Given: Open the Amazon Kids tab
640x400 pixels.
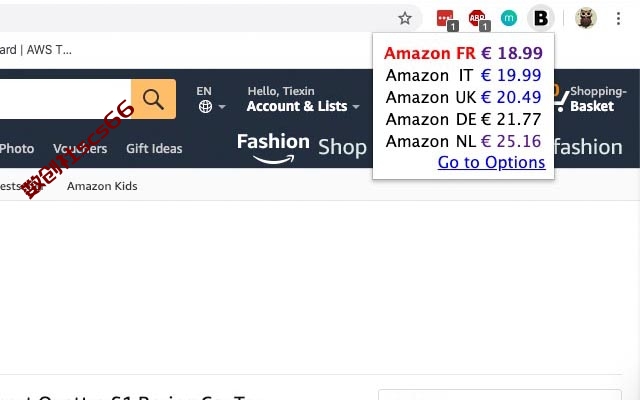Looking at the screenshot, I should pyautogui.click(x=102, y=186).
